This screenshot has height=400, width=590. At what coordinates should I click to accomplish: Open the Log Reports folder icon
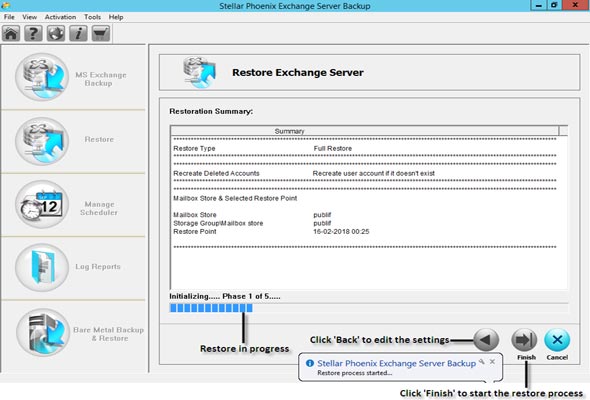[42, 267]
